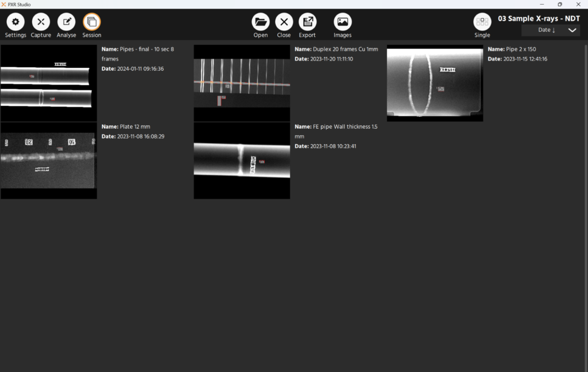Maximize the PXR Studio window
This screenshot has width=588, height=372.
(x=560, y=4)
